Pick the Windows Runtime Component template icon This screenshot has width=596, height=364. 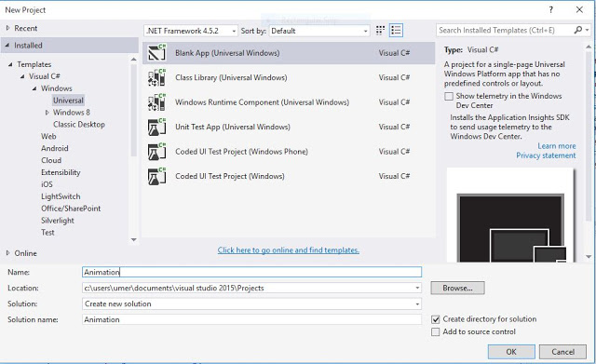tap(157, 102)
